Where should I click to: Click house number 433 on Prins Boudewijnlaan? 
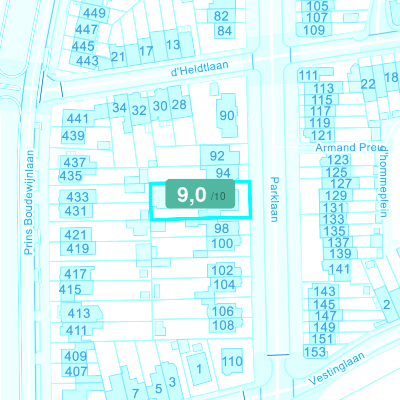(77, 197)
